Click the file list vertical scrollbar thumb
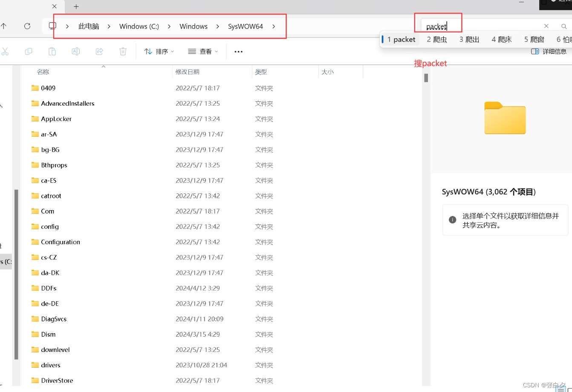The height and width of the screenshot is (392, 572). [x=426, y=78]
